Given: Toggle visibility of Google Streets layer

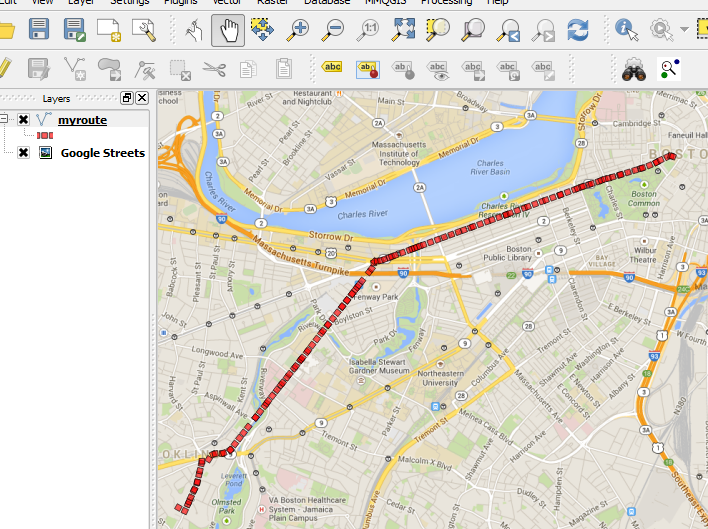Looking at the screenshot, I should 23,153.
